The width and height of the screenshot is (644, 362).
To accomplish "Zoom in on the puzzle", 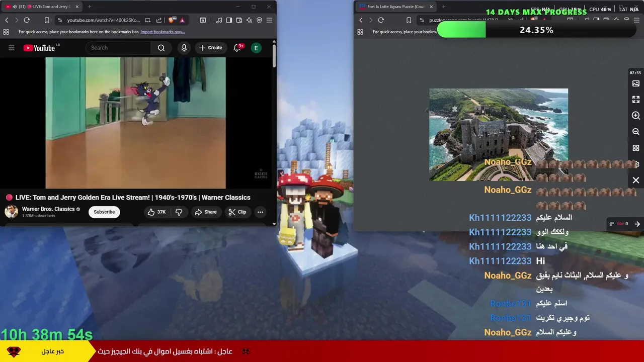I will 636,116.
